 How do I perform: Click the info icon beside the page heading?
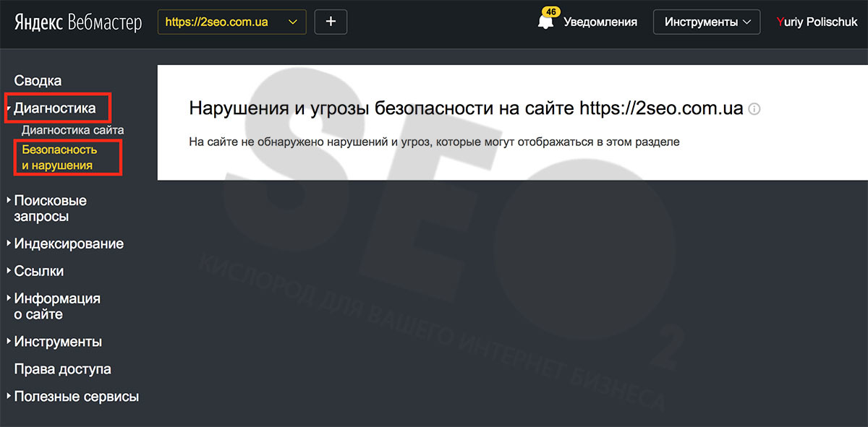pyautogui.click(x=754, y=109)
